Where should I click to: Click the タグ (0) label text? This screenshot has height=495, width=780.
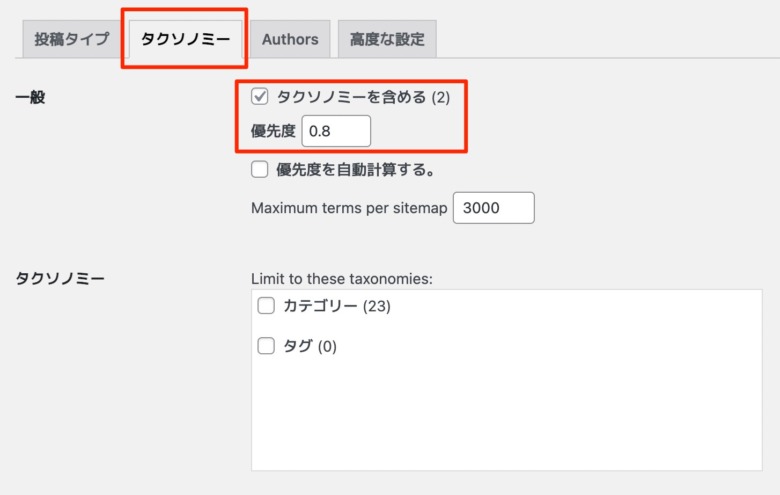[x=310, y=346]
